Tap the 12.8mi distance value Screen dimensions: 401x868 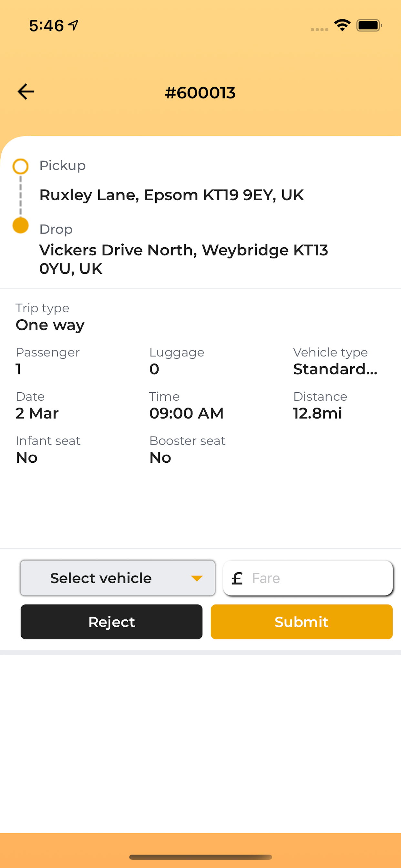(x=317, y=413)
